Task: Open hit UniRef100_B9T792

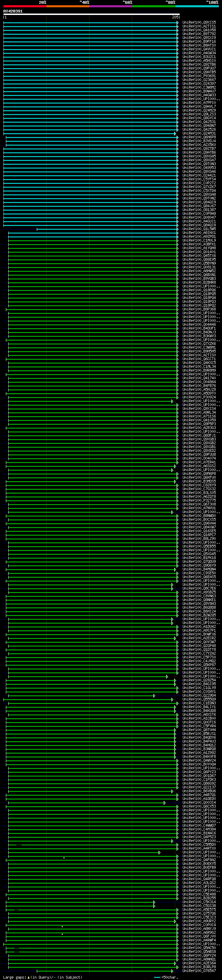Action: coord(199,34)
